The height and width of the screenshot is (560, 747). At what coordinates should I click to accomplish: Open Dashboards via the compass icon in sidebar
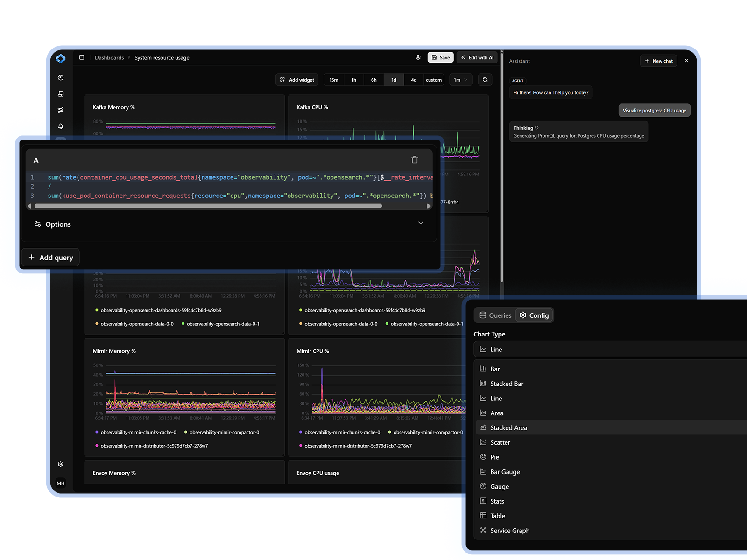[61, 77]
